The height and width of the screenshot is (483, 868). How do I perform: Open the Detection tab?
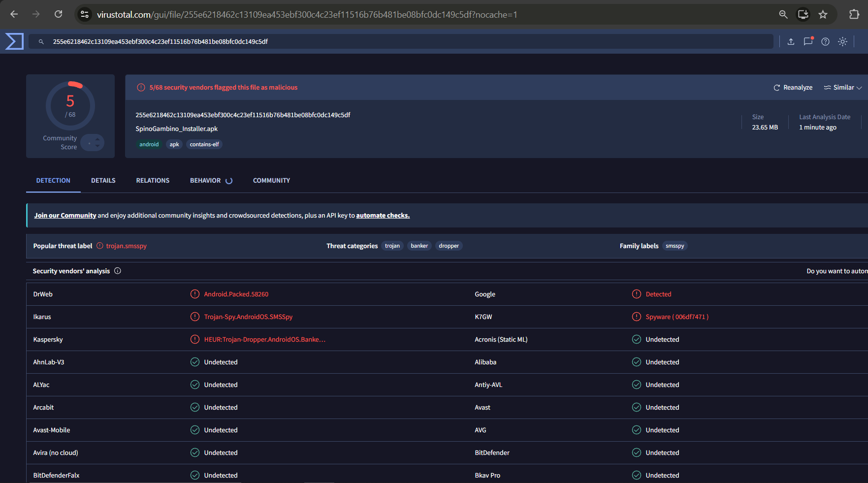(53, 181)
